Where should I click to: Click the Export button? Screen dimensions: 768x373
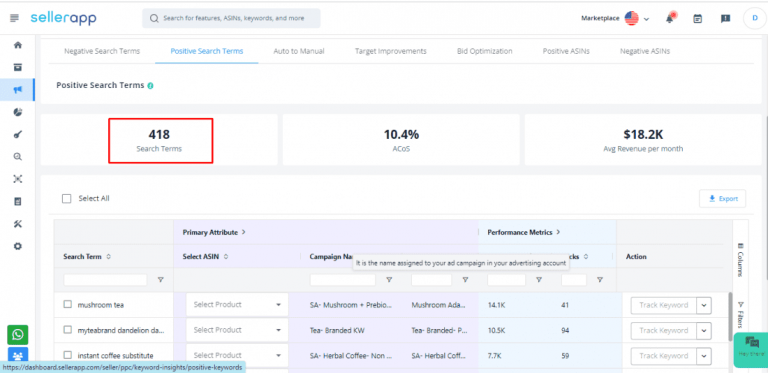722,199
